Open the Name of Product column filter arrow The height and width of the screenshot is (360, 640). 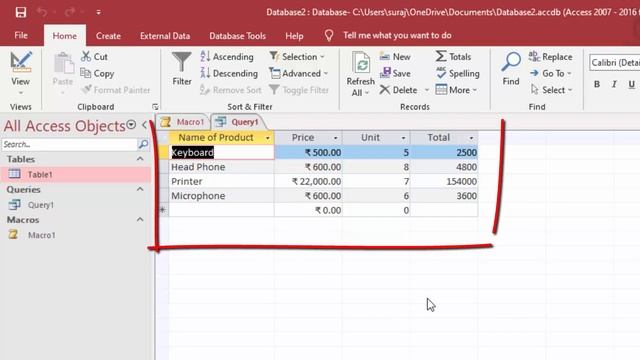pyautogui.click(x=268, y=138)
